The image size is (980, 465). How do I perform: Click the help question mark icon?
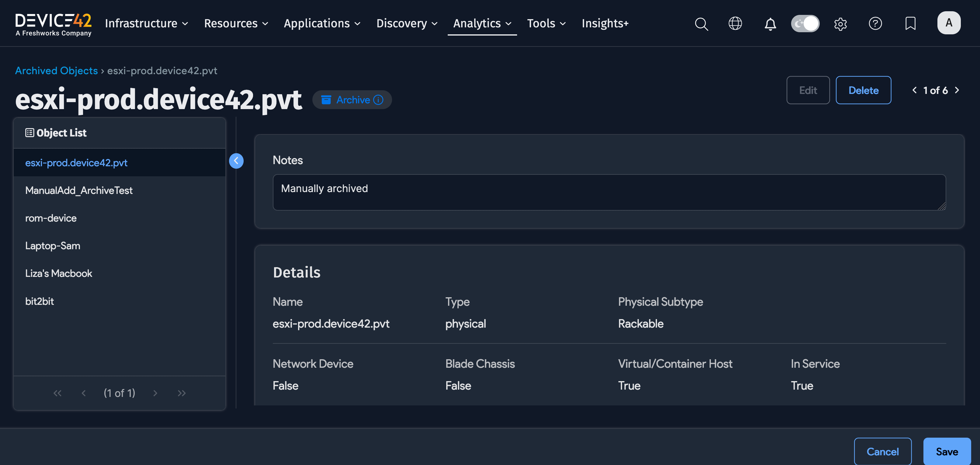875,24
